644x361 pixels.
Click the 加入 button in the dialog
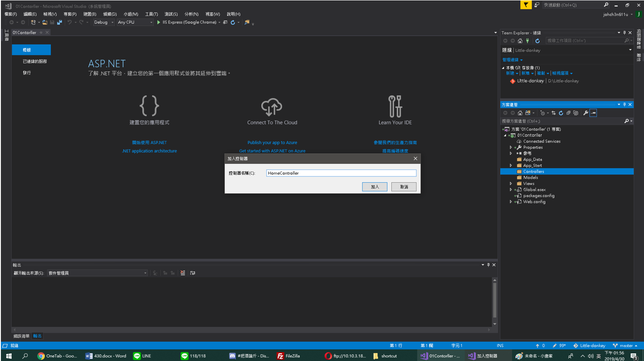(x=374, y=187)
